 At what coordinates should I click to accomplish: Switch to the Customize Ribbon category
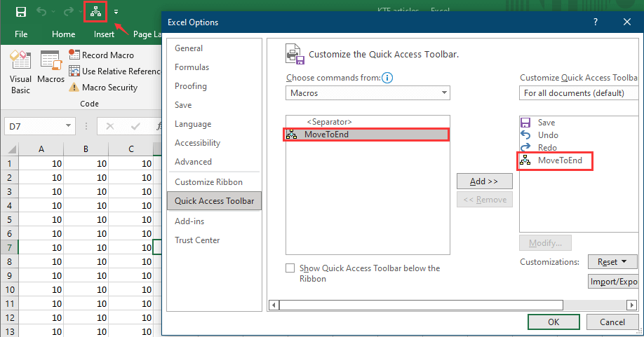tap(208, 182)
